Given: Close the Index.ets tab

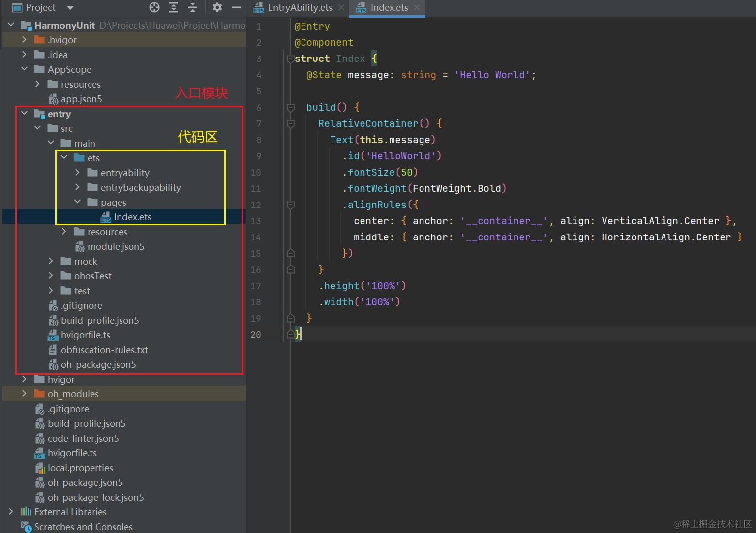Looking at the screenshot, I should click(x=417, y=8).
